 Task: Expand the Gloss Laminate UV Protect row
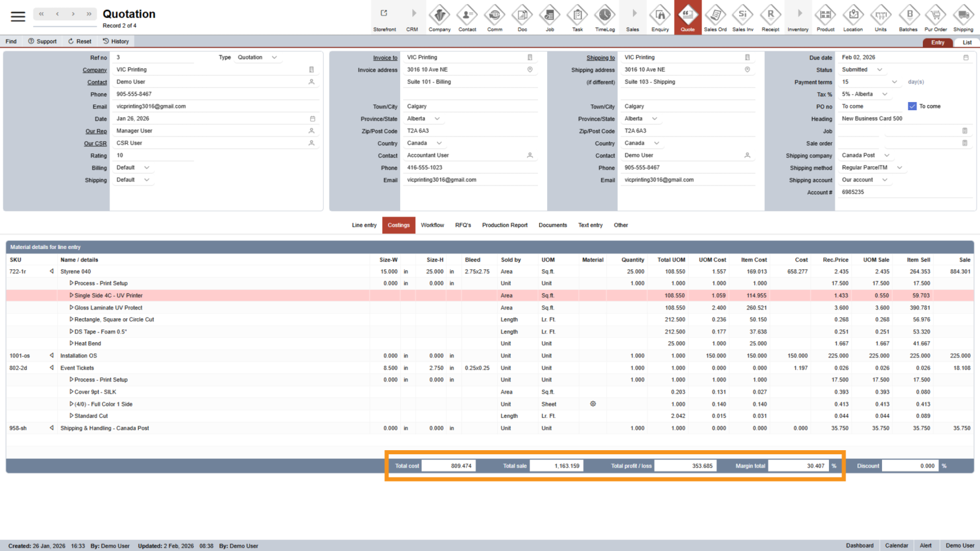click(72, 308)
